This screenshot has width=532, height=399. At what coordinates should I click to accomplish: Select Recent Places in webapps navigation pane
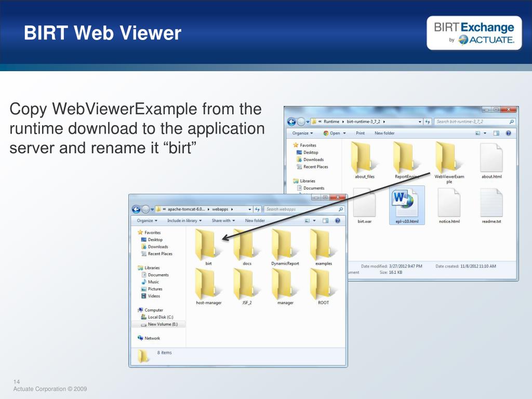point(157,254)
